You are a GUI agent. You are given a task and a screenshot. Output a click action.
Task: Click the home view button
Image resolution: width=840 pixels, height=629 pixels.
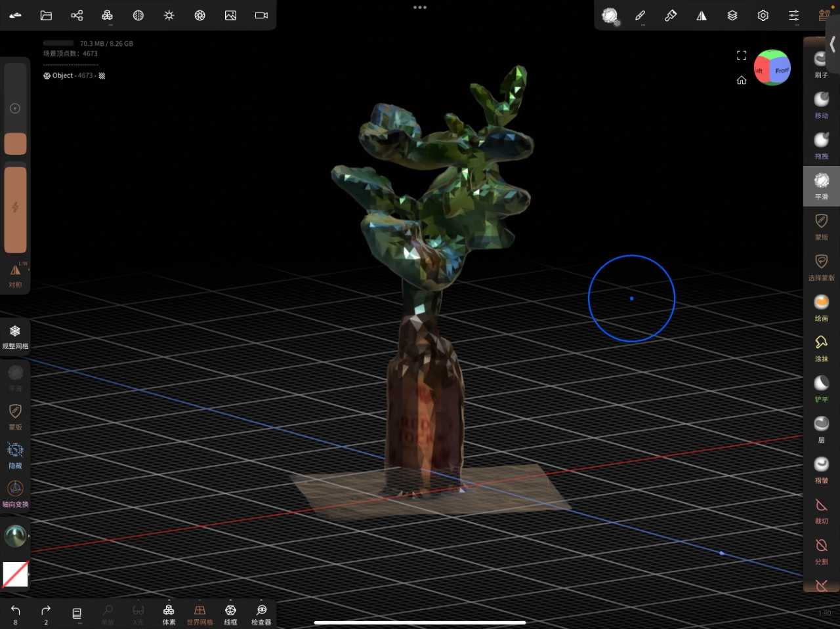(742, 80)
